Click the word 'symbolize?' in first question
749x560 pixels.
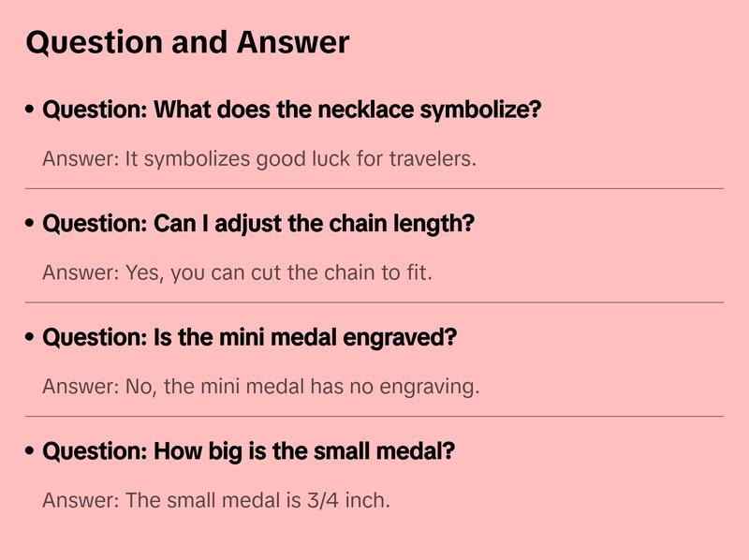tap(480, 111)
